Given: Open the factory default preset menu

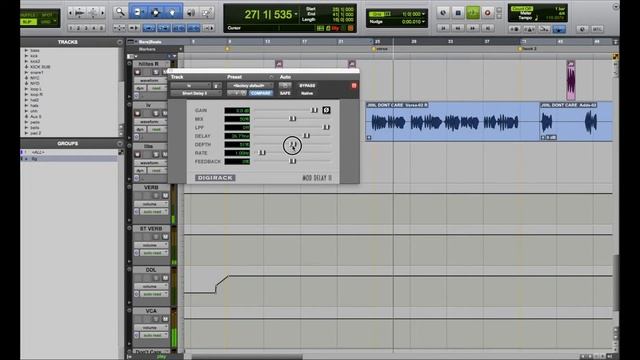Looking at the screenshot, I should click(250, 86).
